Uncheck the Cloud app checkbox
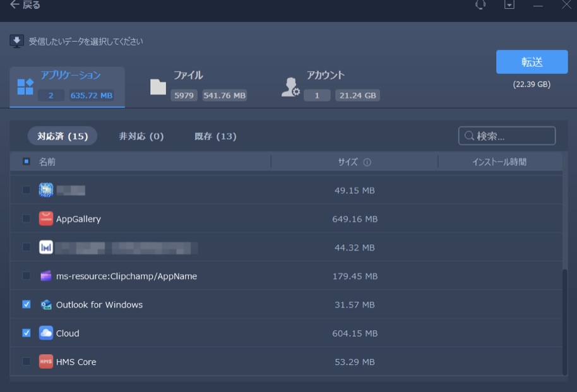Image resolution: width=577 pixels, height=392 pixels. (x=26, y=333)
